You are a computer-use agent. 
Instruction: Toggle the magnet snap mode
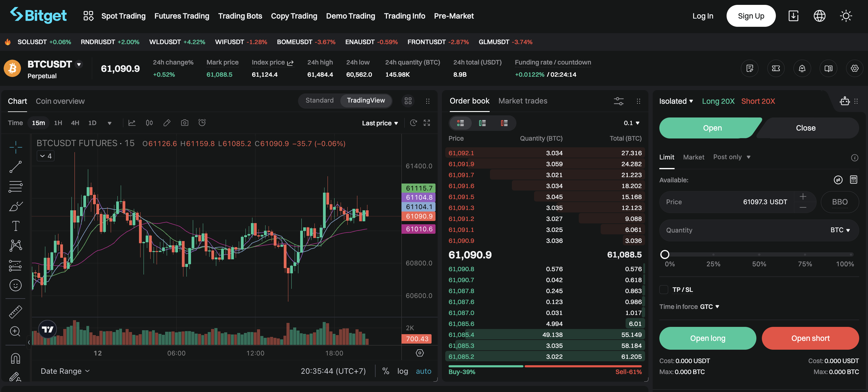click(x=16, y=358)
